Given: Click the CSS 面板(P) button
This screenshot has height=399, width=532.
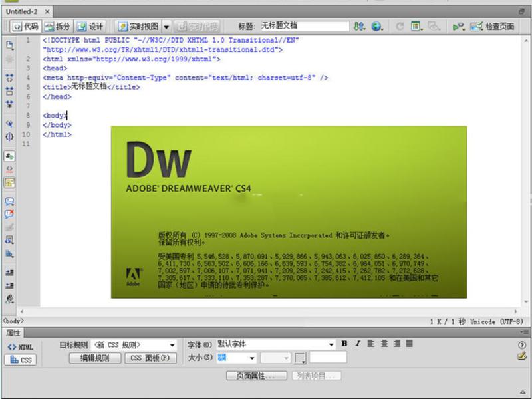Looking at the screenshot, I should pos(150,358).
